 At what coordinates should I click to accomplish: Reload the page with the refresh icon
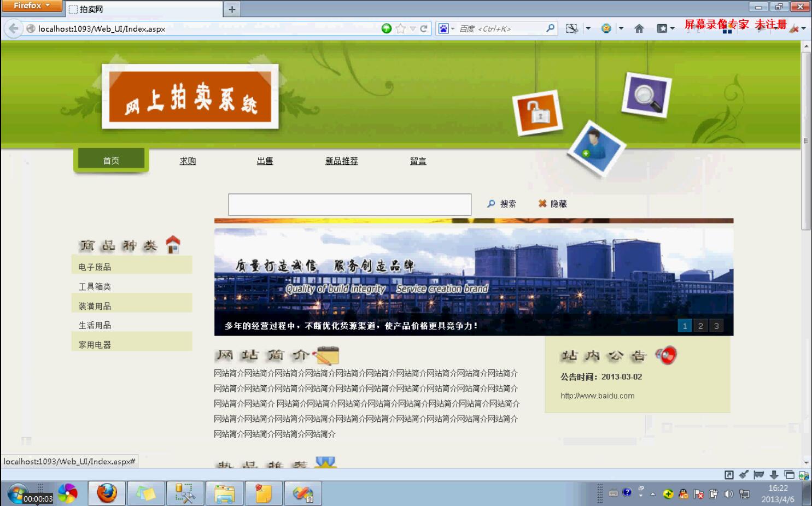coord(424,28)
